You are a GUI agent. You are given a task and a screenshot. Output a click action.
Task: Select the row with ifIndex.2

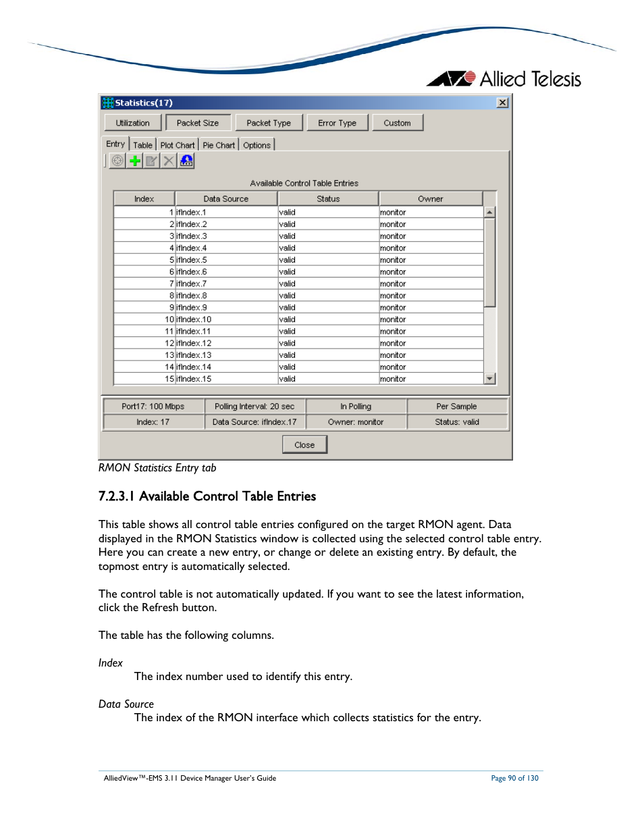(299, 224)
